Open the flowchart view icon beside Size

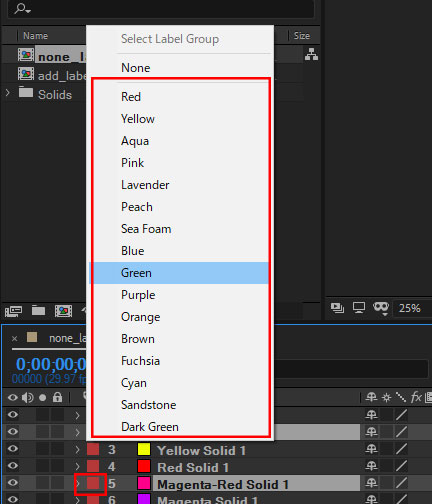tap(311, 54)
